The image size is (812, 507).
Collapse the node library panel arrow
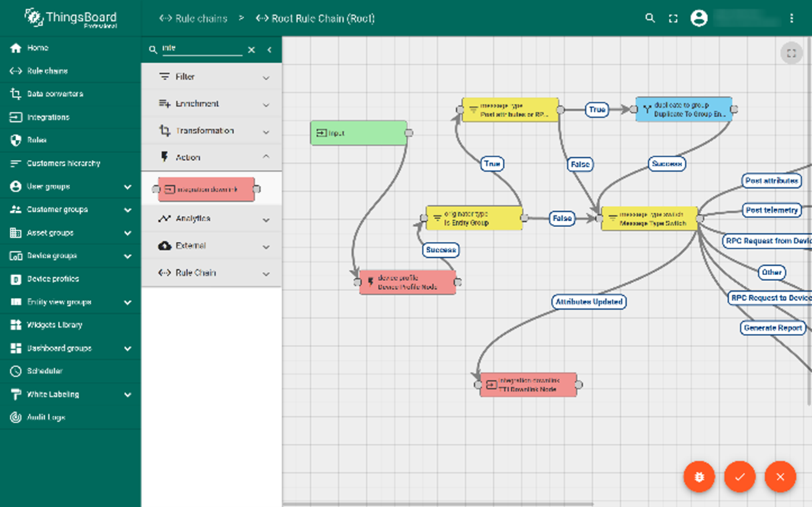(269, 50)
